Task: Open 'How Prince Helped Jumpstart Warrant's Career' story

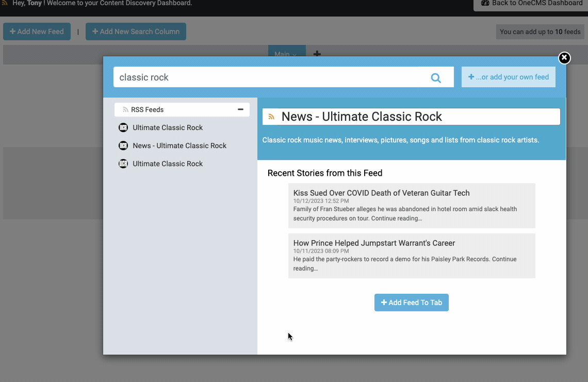Action: click(412, 256)
